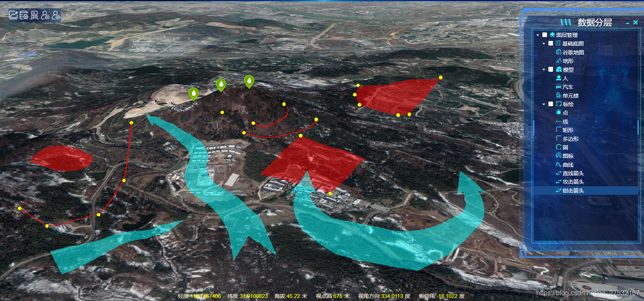This screenshot has height=301, width=644.
Task: Click the first user settings icon
Action: pyautogui.click(x=45, y=15)
